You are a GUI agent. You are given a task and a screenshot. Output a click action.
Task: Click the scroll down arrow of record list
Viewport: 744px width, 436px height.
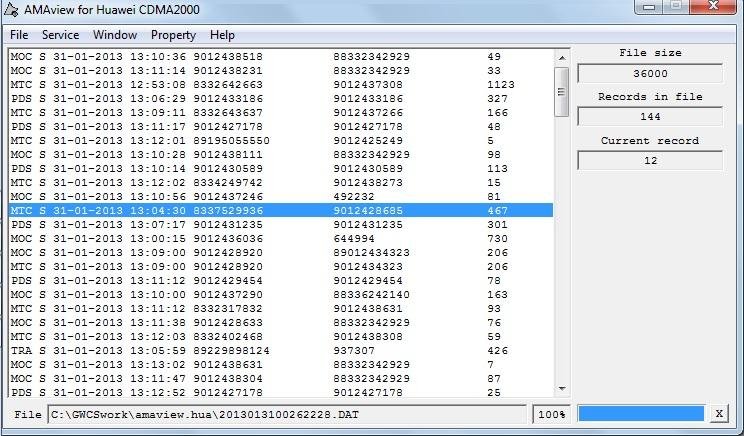point(562,389)
